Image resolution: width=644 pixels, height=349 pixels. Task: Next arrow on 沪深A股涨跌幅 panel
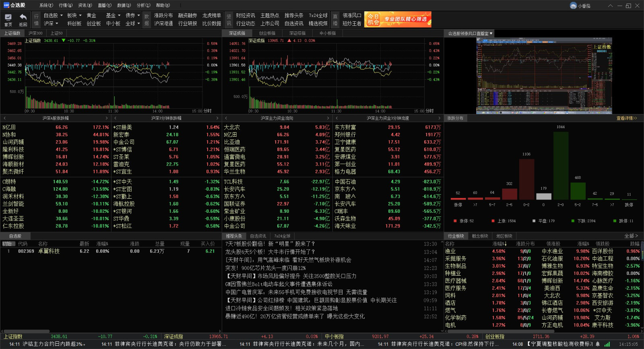coord(107,118)
